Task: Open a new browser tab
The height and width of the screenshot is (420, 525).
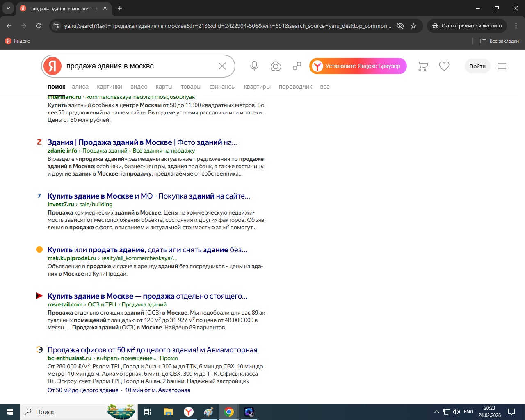Action: 120,8
